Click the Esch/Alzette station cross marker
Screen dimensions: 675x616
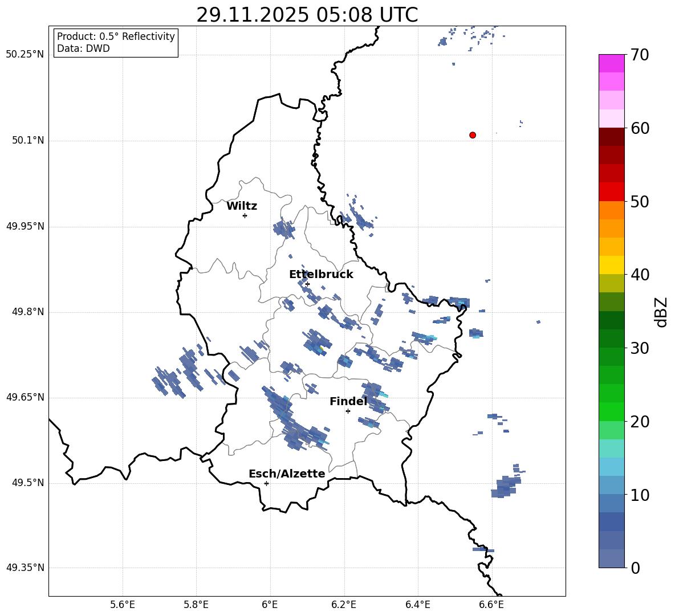(x=266, y=483)
